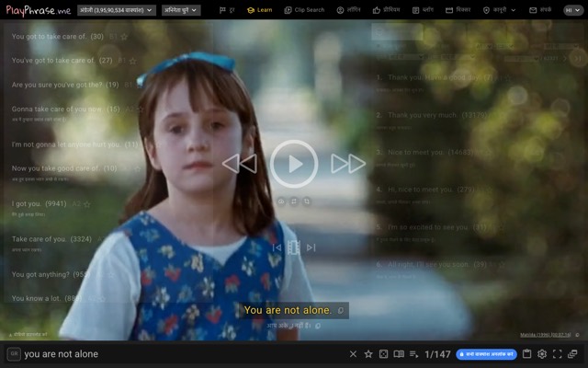Screen dimensions: 588x368
Task: Select phrase 'I got you. (9941)'
Action: [39, 204]
